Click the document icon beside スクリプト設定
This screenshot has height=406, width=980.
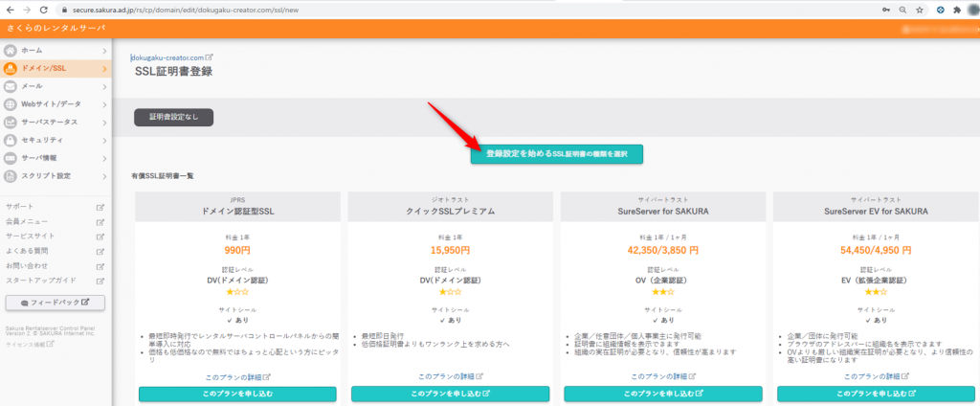(10, 176)
